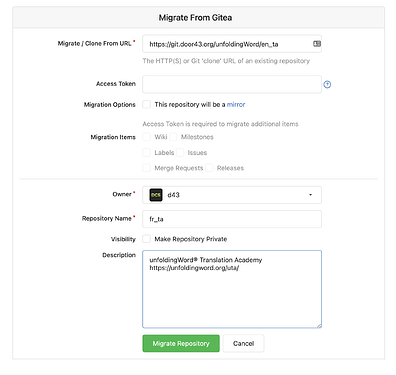The height and width of the screenshot is (375, 396).
Task: Tick the Releases checkbox
Action: click(x=209, y=168)
